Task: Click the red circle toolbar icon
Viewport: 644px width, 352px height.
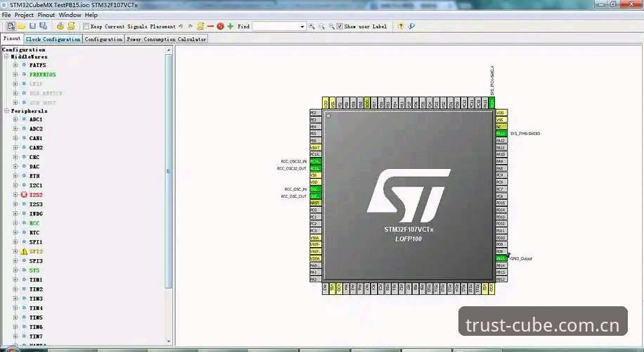Action: coord(220,26)
